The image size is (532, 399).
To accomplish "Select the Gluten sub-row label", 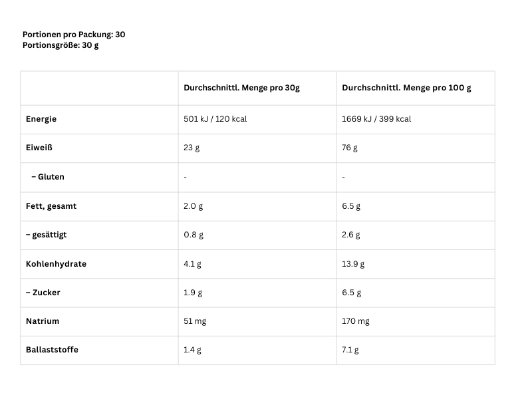I will click(48, 177).
